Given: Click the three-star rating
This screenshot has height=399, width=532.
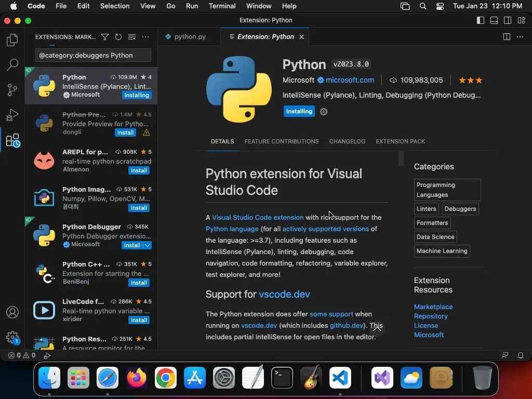Looking at the screenshot, I should coord(470,81).
